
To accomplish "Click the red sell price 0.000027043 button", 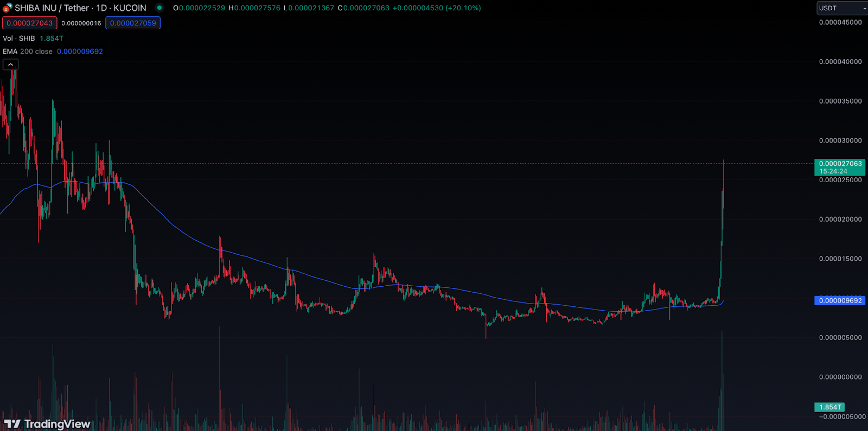I will [x=29, y=23].
